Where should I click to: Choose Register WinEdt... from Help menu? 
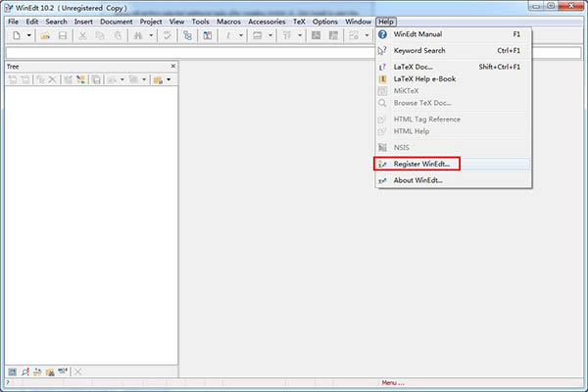tap(453, 164)
